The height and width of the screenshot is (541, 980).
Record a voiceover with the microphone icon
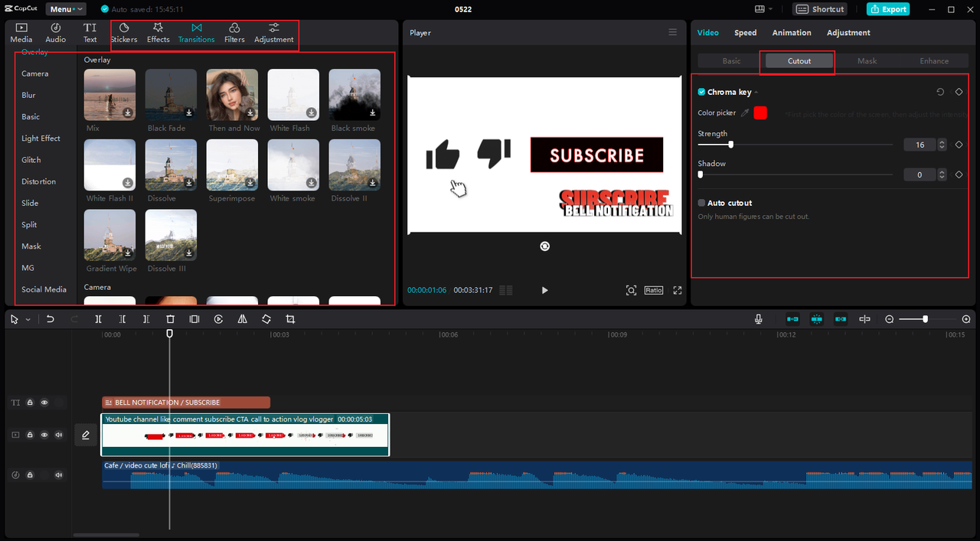click(x=758, y=319)
